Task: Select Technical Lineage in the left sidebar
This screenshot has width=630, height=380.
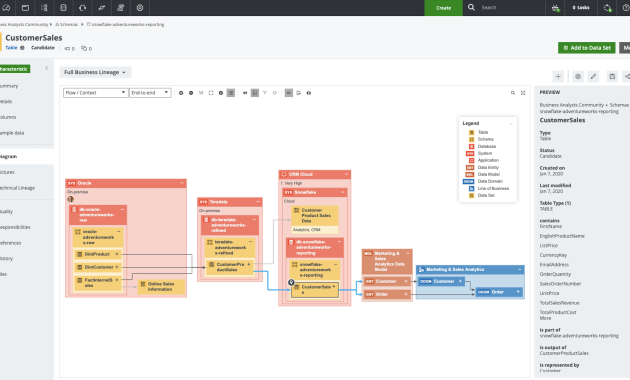Action: 18,188
